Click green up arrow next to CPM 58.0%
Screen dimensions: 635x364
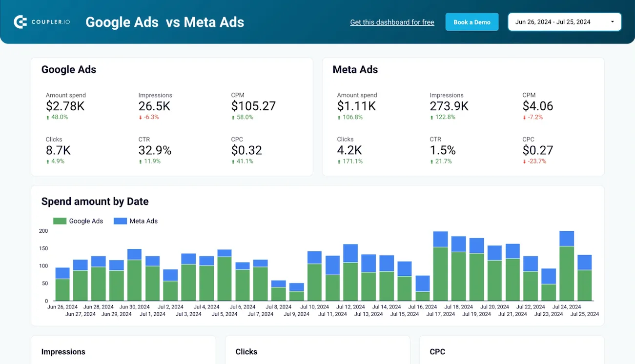[x=234, y=117]
